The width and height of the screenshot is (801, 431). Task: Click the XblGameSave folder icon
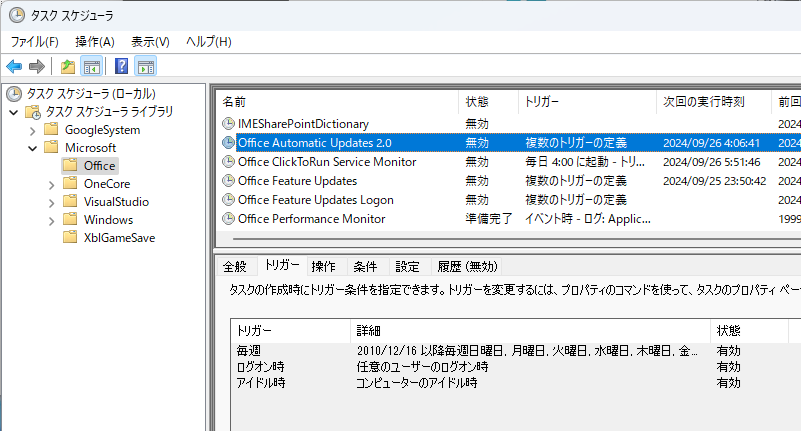tap(70, 237)
